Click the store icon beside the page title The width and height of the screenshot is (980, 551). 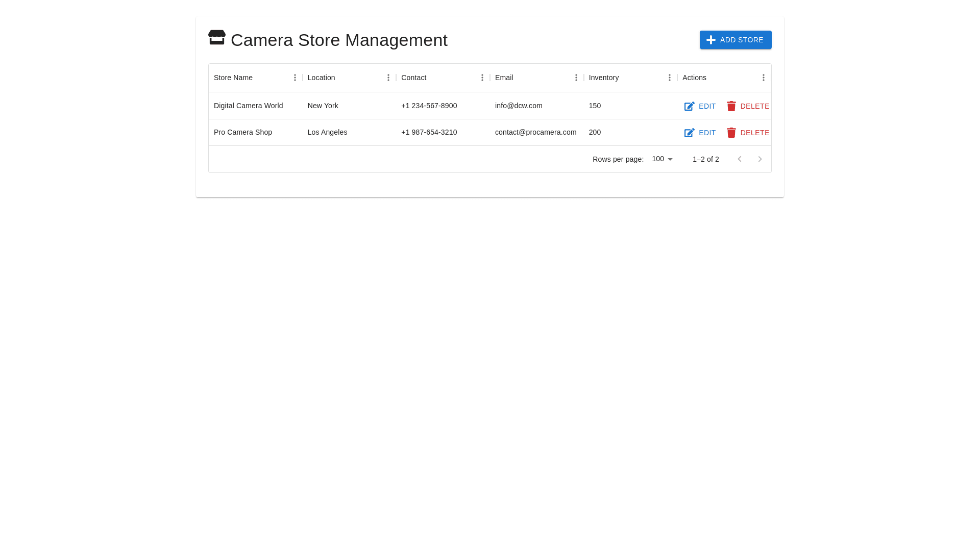216,38
